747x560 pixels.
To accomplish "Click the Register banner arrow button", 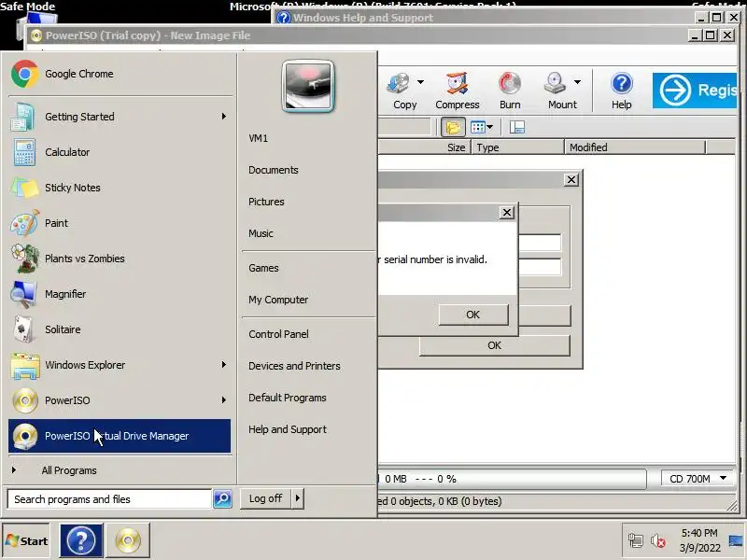I will [674, 90].
